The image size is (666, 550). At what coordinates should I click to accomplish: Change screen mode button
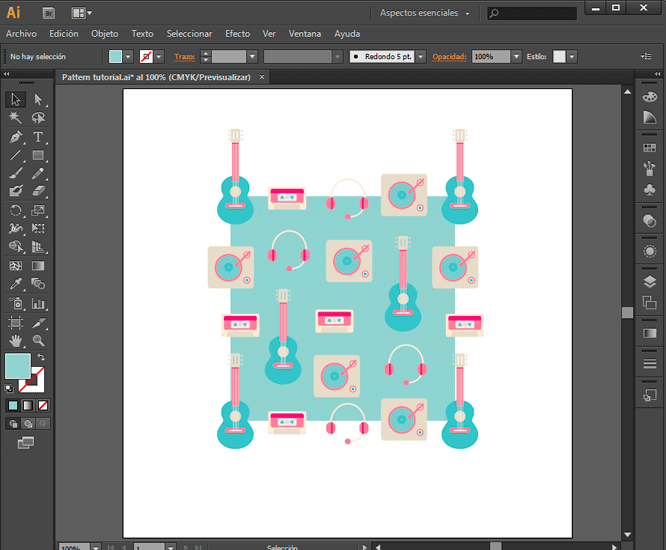point(26,443)
